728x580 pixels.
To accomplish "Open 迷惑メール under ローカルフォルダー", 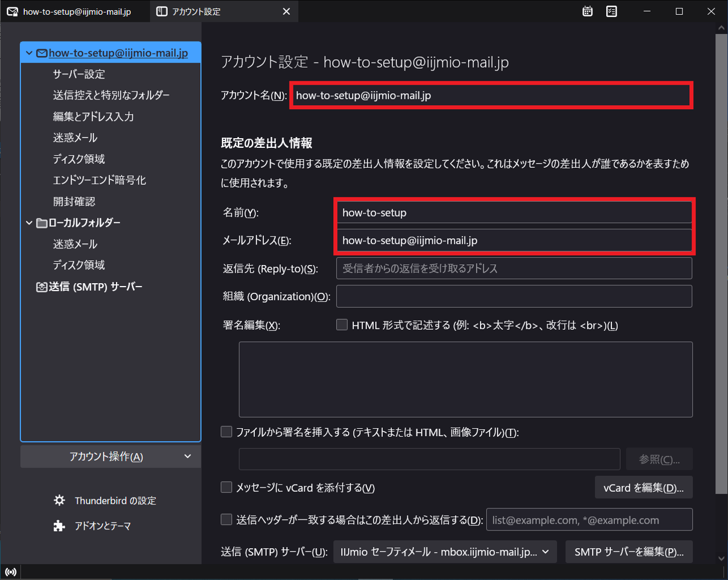I will click(x=75, y=245).
